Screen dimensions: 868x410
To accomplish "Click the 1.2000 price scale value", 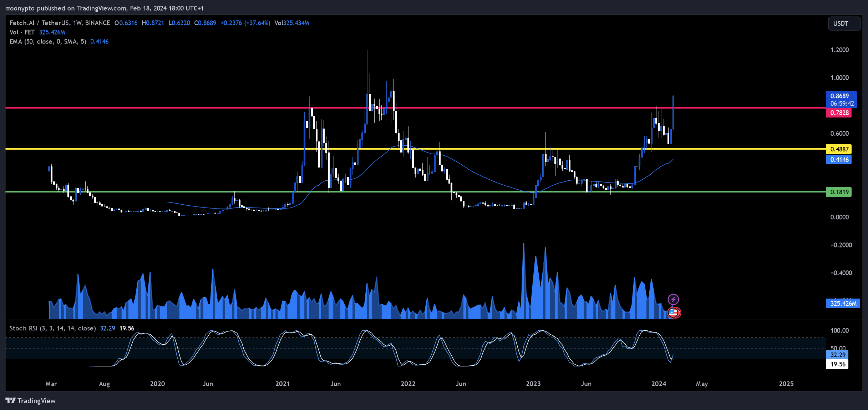I will pyautogui.click(x=839, y=50).
